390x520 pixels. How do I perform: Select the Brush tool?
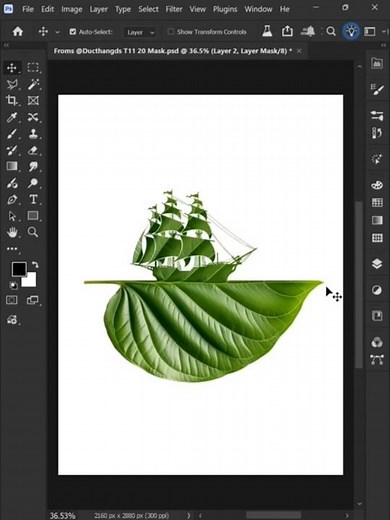point(12,134)
